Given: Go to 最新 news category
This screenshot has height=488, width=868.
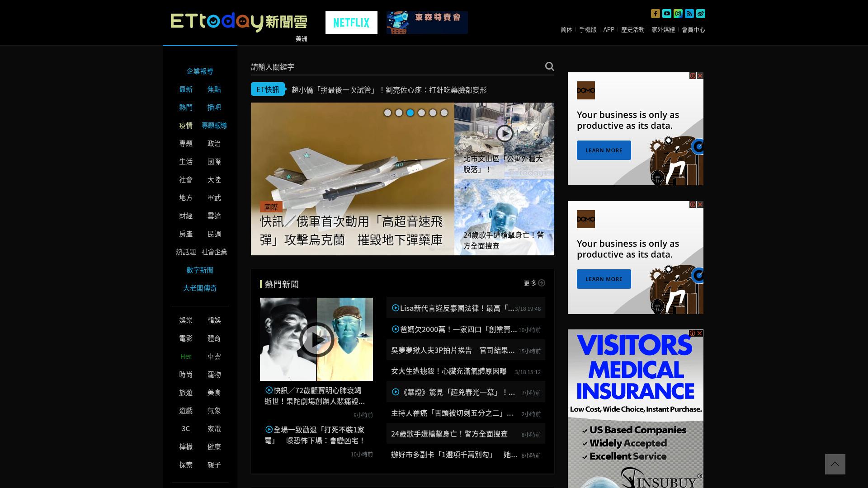Looking at the screenshot, I should pos(186,89).
